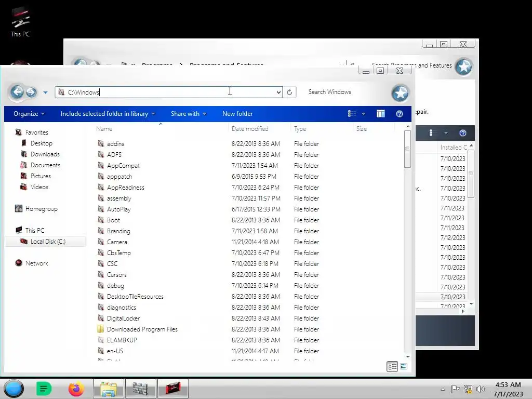Viewport: 532px width, 399px height.
Task: Click the assembly folder icon
Action: tap(101, 198)
